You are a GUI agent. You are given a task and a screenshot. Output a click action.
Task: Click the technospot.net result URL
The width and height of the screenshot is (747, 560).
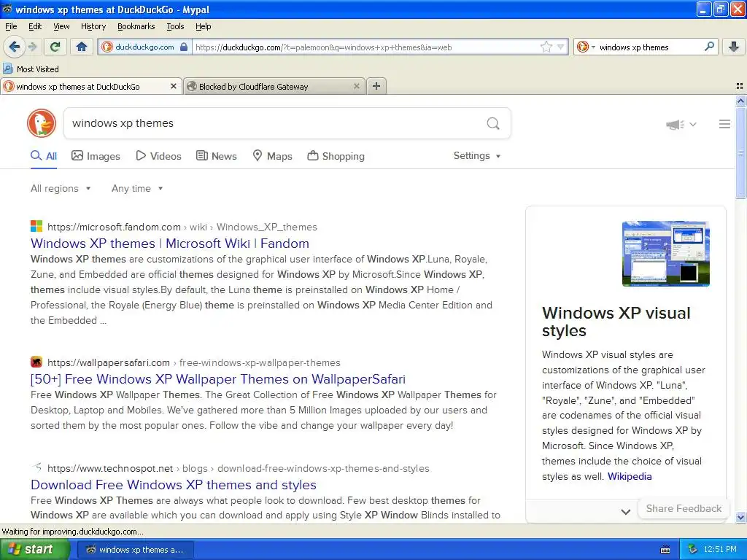(239, 468)
